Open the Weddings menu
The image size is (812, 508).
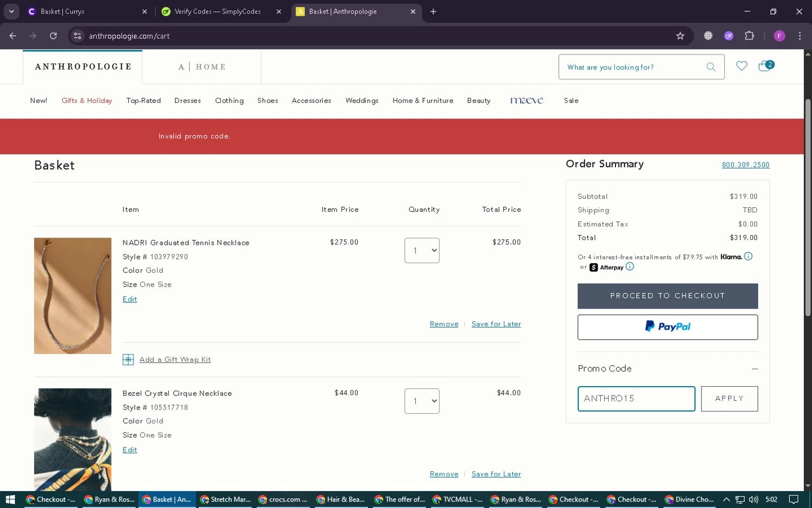[x=362, y=101]
